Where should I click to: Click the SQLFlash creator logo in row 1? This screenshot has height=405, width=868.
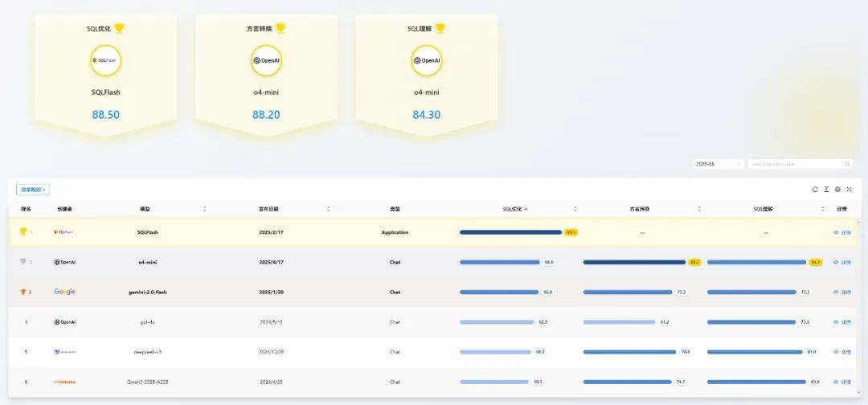pos(63,232)
